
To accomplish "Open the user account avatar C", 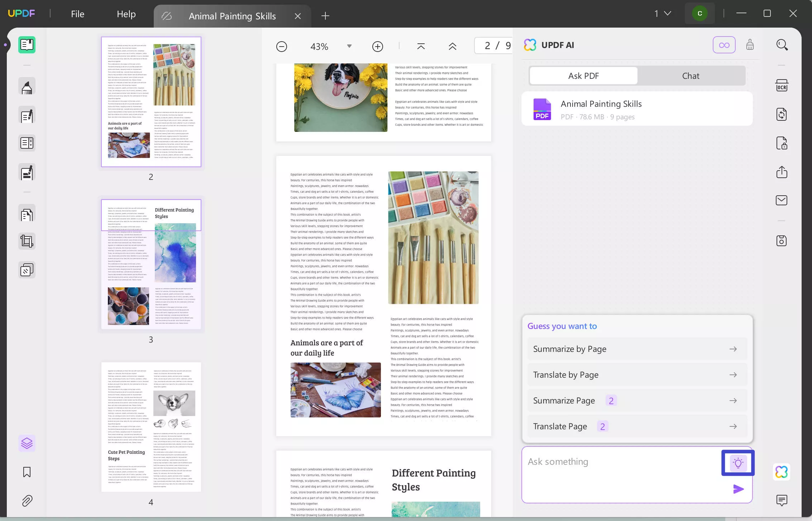I will pos(699,14).
